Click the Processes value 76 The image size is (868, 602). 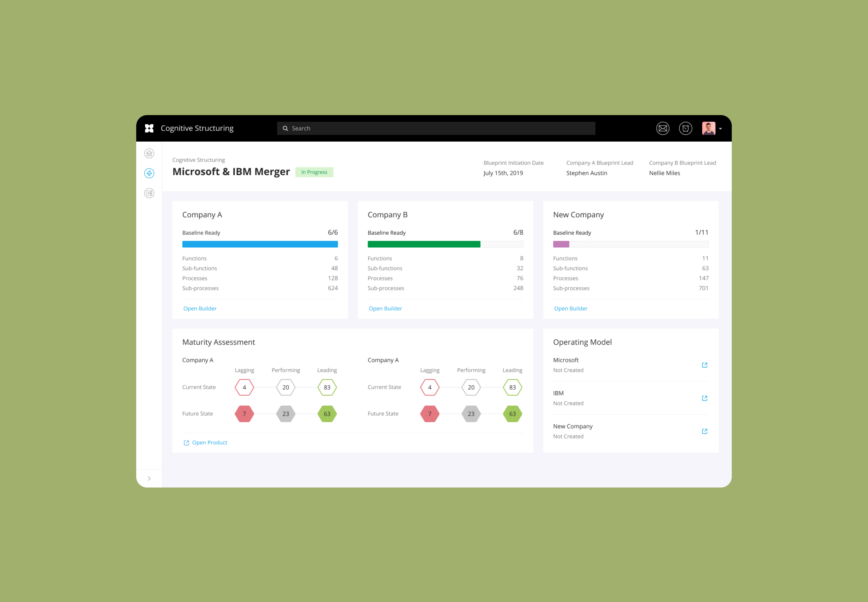[x=520, y=278]
